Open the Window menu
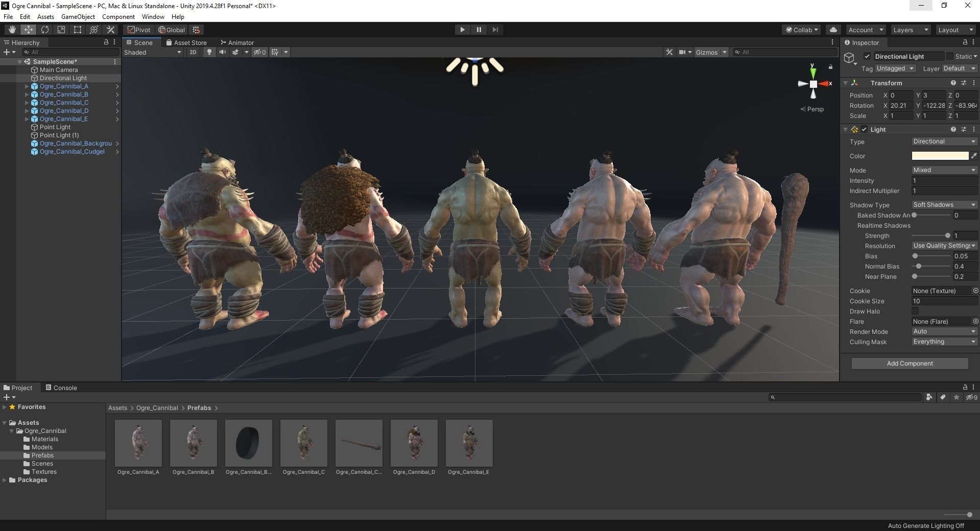This screenshot has width=980, height=531. [x=153, y=16]
